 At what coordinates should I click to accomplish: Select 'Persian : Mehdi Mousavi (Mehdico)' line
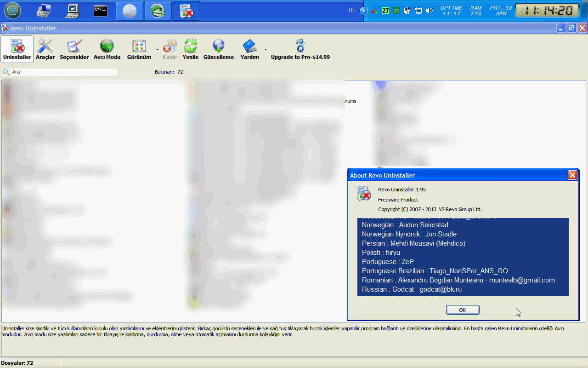pyautogui.click(x=413, y=243)
